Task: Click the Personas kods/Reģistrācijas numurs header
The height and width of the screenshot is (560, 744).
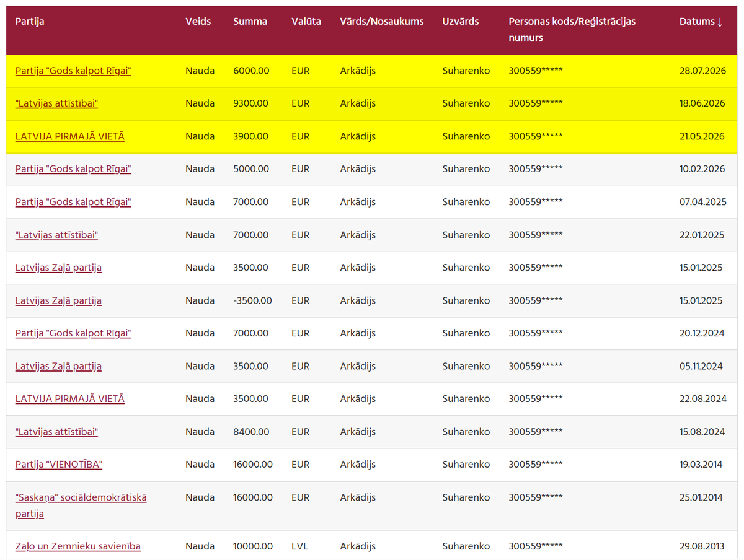Action: 572,30
